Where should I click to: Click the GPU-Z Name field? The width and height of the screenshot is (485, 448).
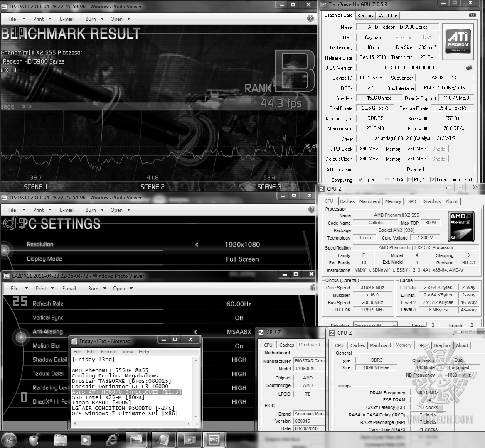point(398,27)
